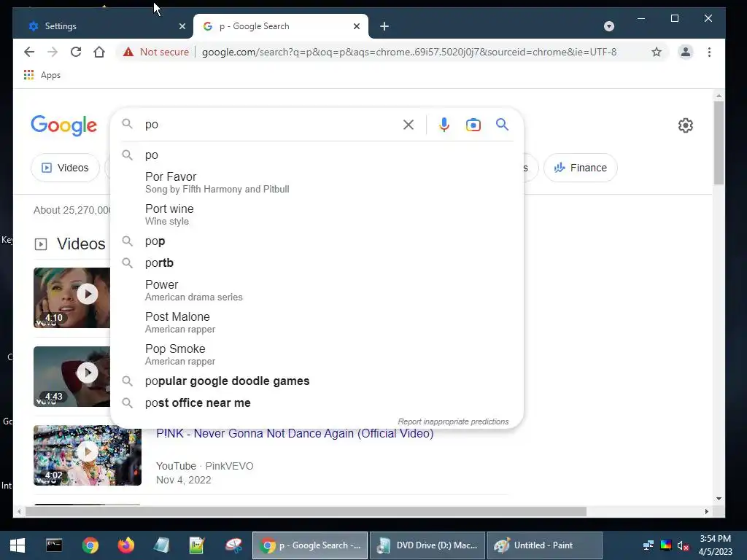Choose Power American drama series suggestion

317,290
